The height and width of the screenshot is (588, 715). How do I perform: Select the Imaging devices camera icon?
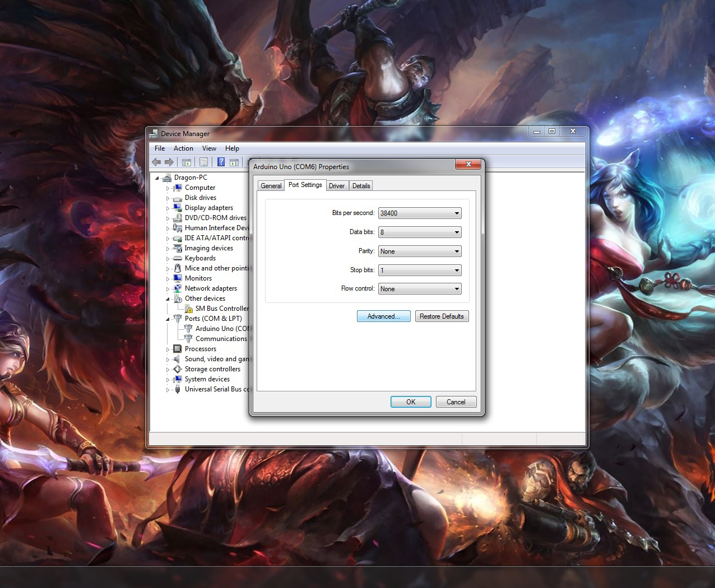pos(178,248)
